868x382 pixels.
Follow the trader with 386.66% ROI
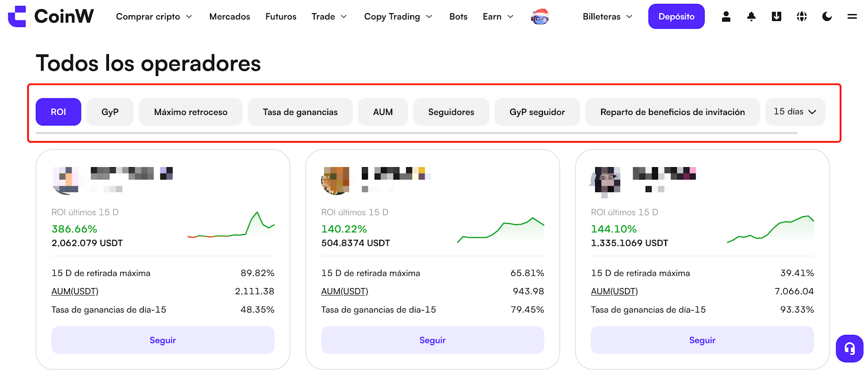click(163, 340)
